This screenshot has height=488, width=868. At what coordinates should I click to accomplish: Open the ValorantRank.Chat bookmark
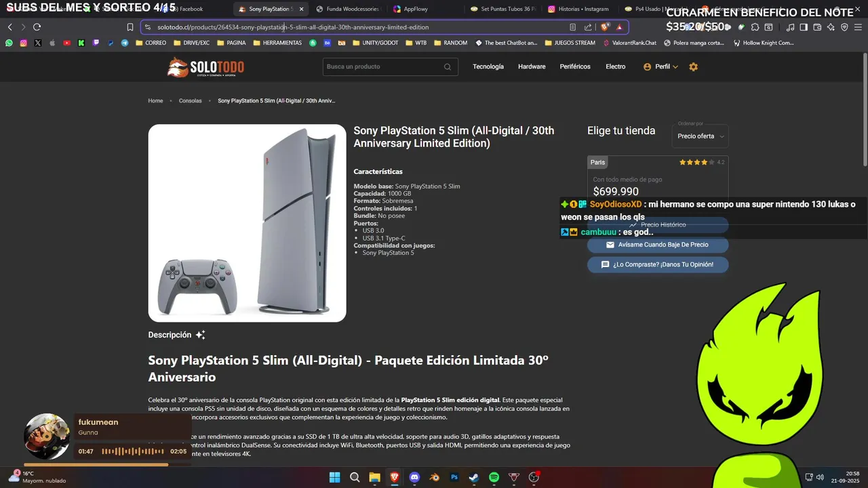click(x=629, y=43)
